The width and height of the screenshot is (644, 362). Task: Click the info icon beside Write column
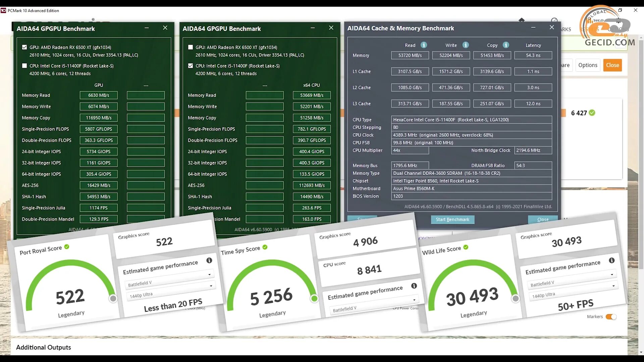(466, 45)
